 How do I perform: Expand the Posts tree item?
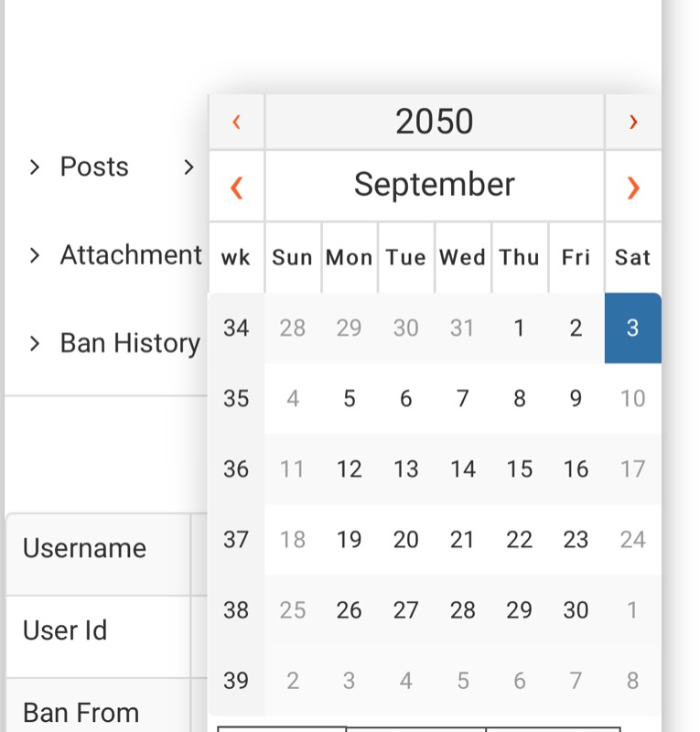click(35, 167)
